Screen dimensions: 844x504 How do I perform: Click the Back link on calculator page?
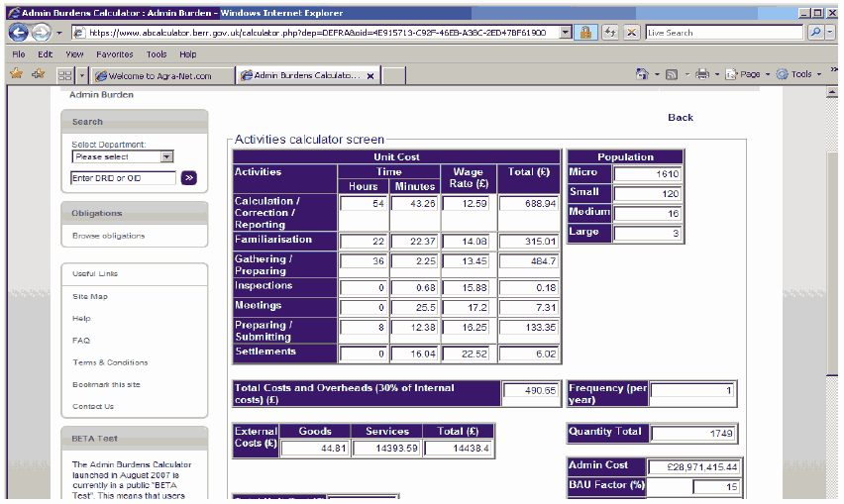point(681,117)
